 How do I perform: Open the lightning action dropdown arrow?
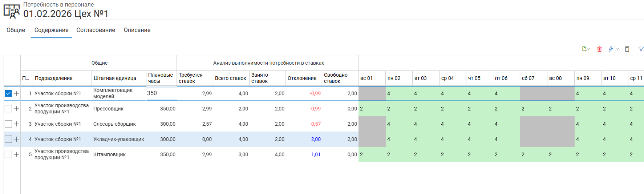[617, 49]
